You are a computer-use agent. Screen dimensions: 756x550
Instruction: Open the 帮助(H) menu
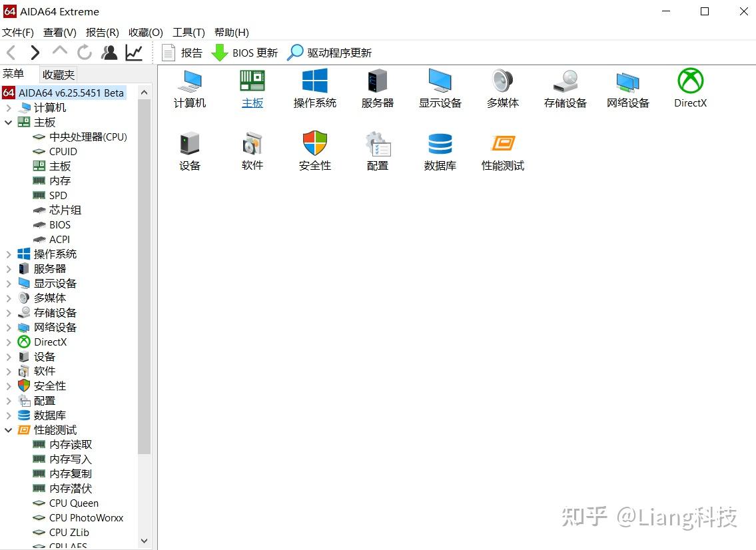(231, 33)
